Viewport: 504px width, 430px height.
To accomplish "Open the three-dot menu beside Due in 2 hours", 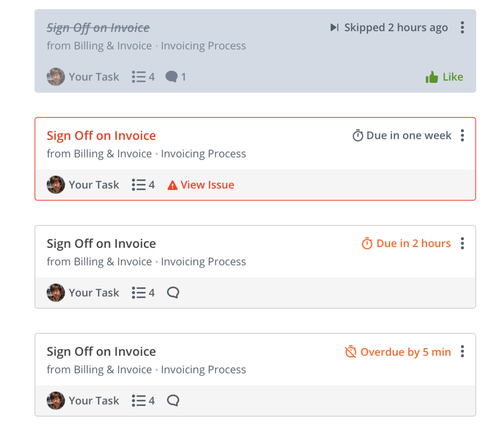I will pos(463,243).
